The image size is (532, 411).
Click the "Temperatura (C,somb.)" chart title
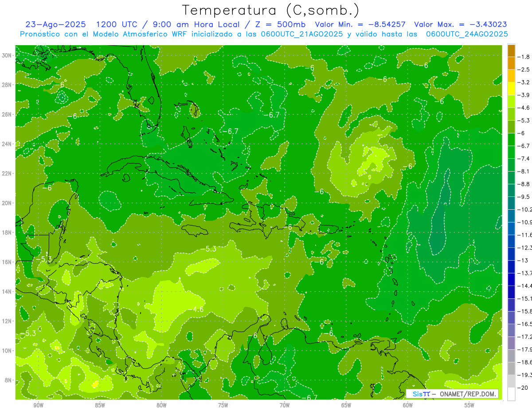270,10
